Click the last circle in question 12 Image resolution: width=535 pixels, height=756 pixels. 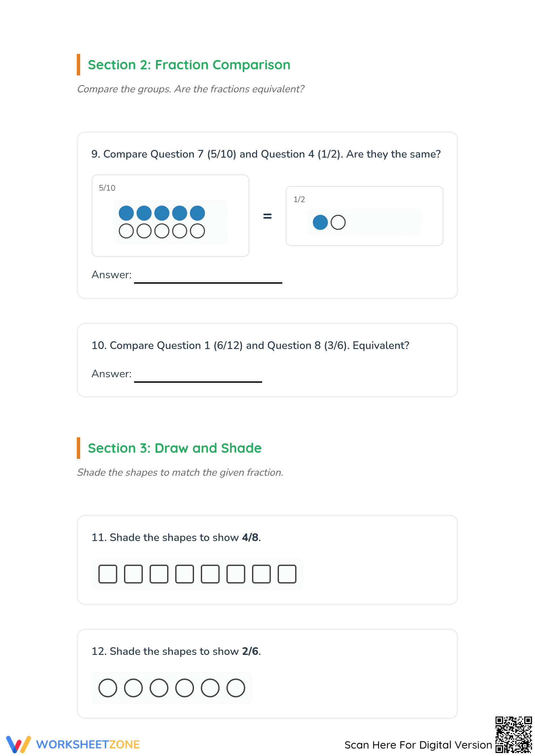236,688
